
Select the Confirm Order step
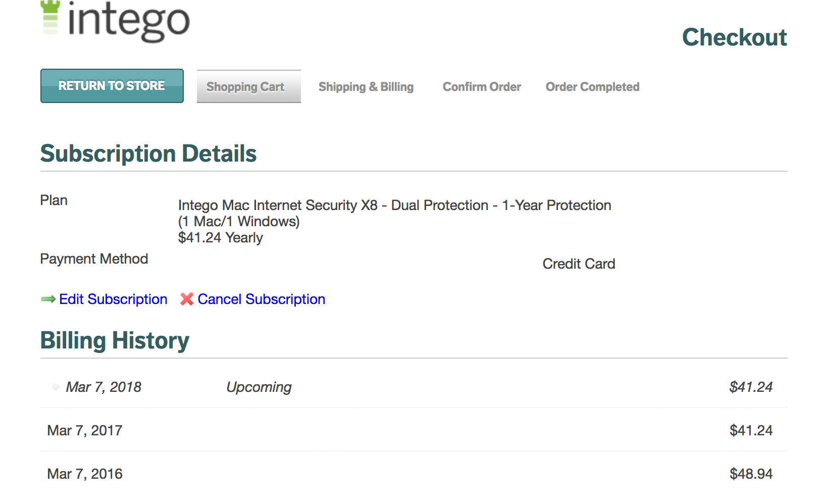[x=482, y=87]
